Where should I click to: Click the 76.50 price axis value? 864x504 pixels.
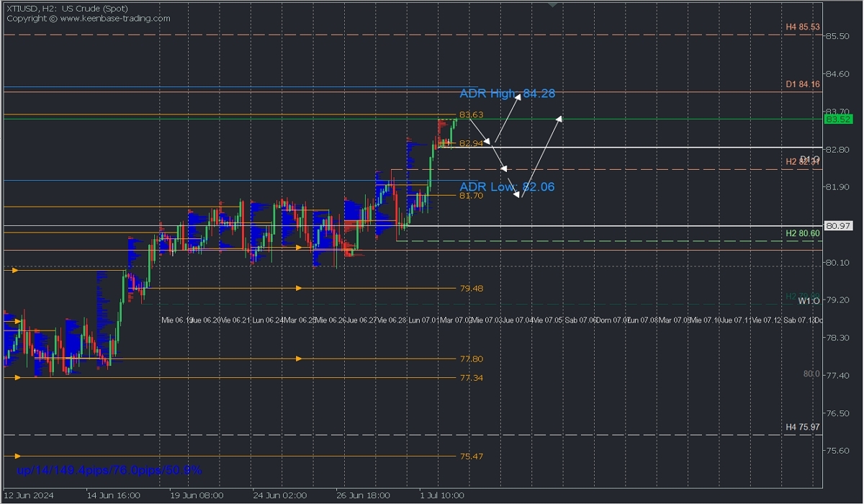tap(839, 413)
